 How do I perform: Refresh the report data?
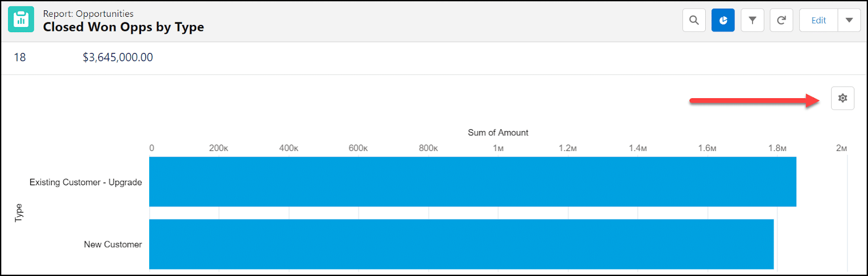781,20
